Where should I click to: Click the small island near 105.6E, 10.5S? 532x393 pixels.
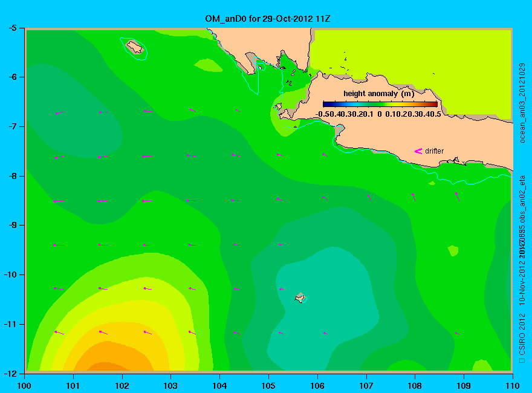(300, 298)
